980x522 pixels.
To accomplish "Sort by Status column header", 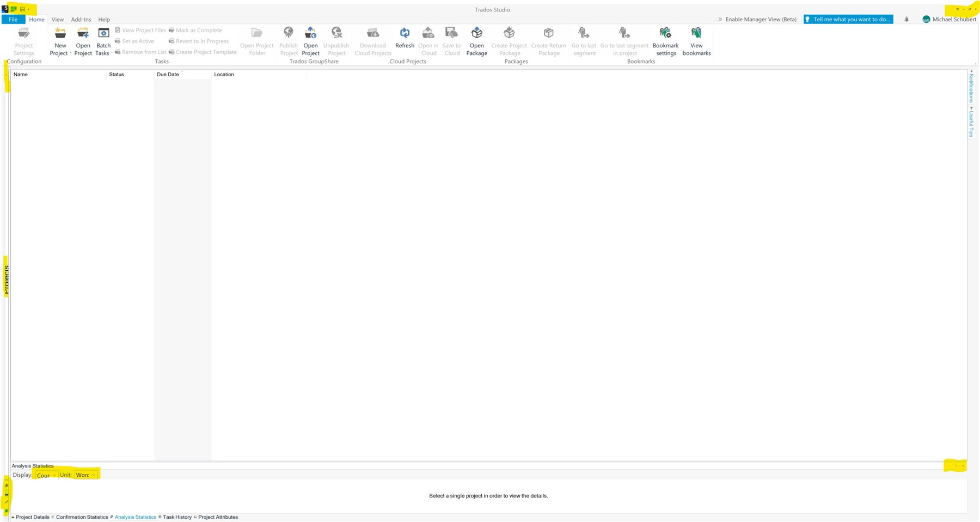I will click(131, 75).
